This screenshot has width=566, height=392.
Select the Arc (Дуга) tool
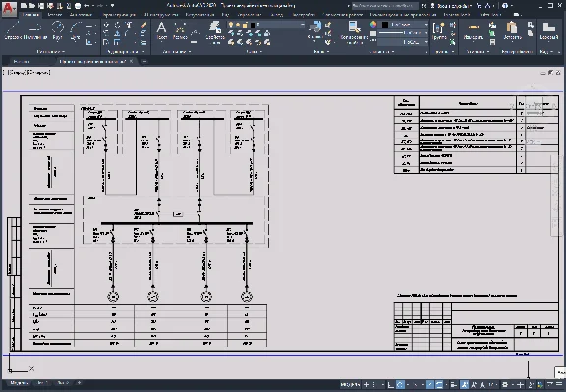click(75, 30)
